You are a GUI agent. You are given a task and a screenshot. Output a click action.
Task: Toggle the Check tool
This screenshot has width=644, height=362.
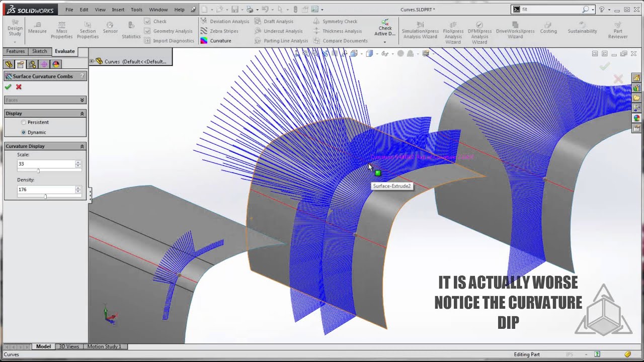(x=155, y=21)
